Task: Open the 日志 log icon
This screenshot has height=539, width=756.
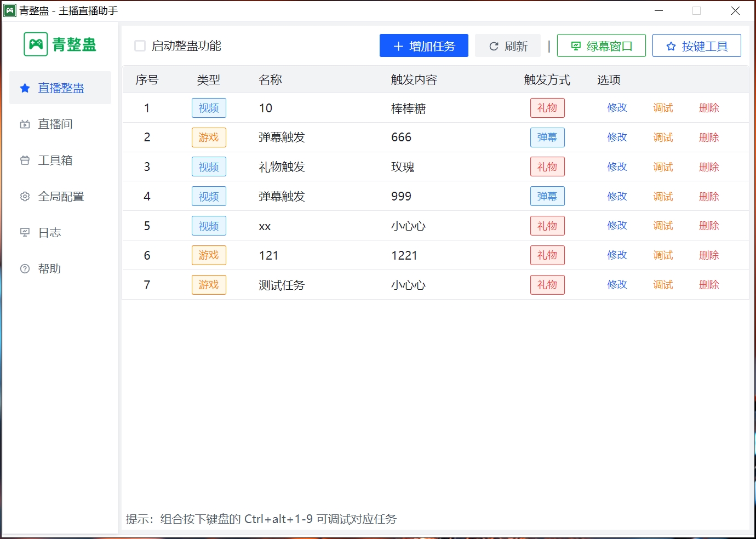Action: [x=25, y=232]
